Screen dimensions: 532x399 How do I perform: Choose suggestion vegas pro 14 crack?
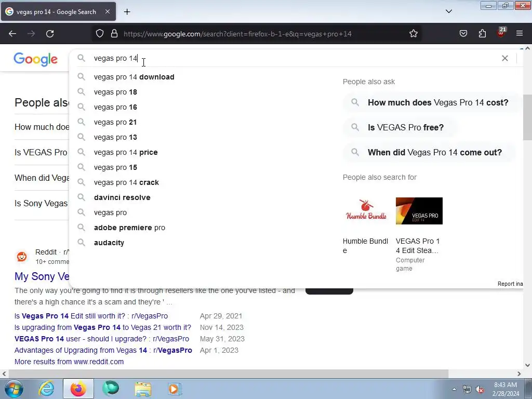tap(126, 182)
